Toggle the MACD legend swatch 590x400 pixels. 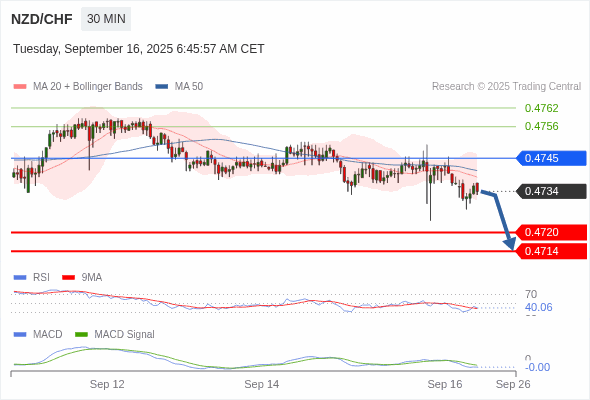point(20,335)
